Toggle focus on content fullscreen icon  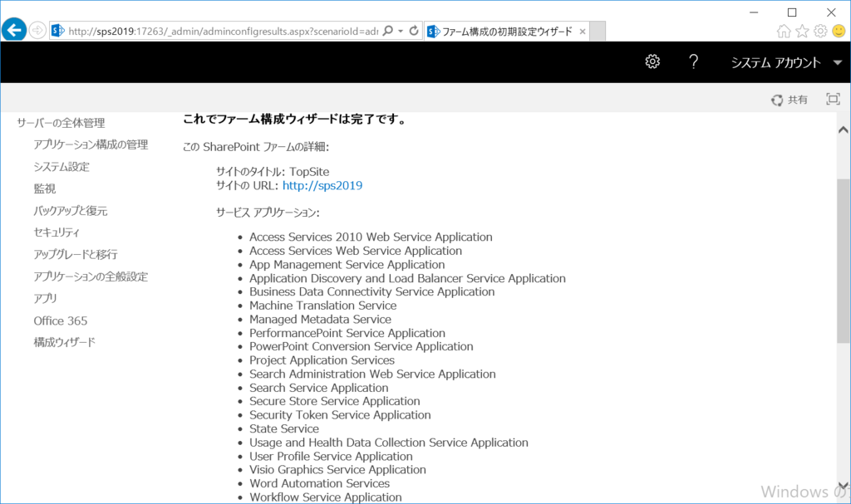[833, 100]
